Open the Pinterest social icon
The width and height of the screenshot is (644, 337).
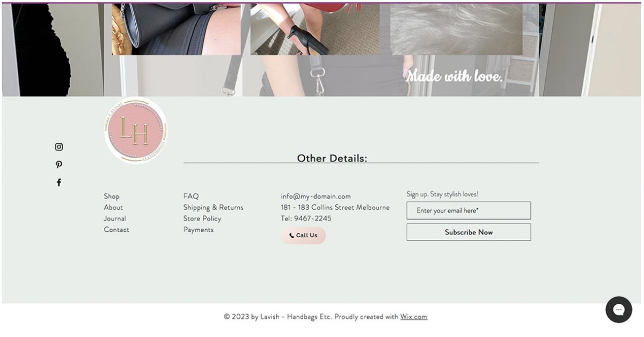(x=59, y=165)
